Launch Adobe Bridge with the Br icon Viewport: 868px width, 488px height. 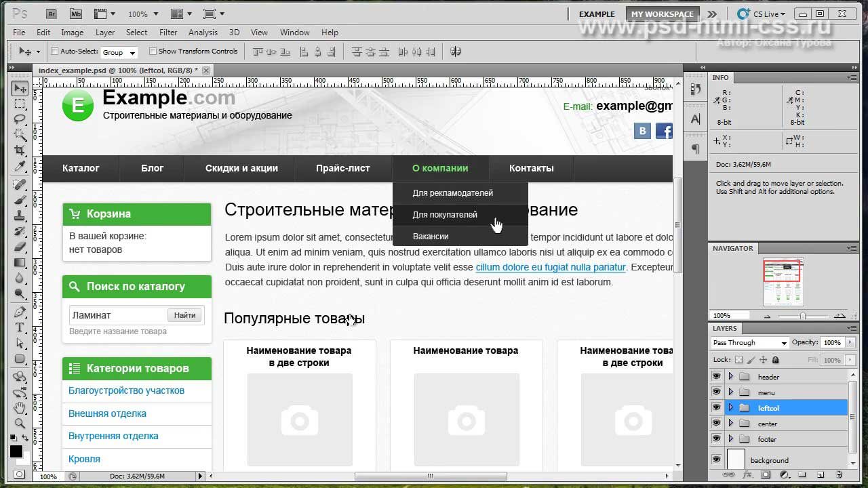(x=53, y=14)
